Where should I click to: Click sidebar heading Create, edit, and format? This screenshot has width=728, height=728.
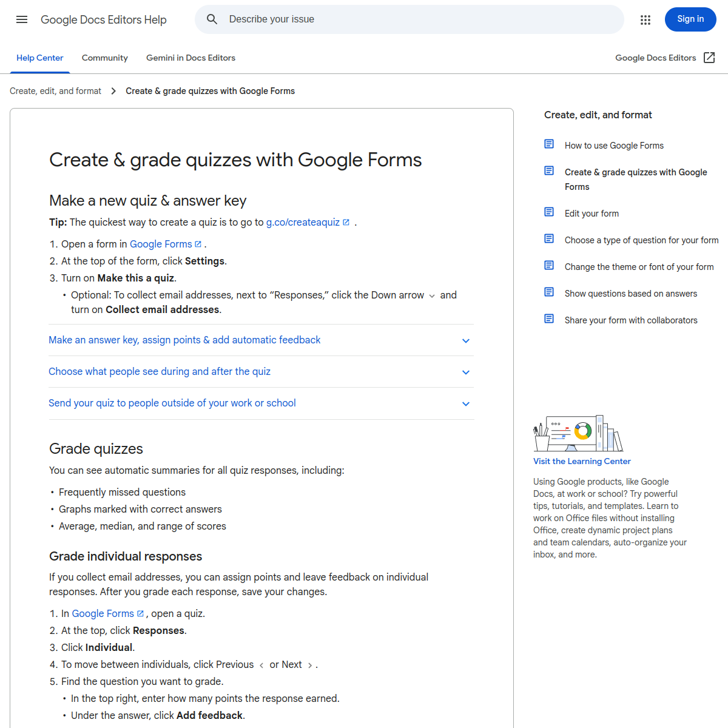[598, 115]
